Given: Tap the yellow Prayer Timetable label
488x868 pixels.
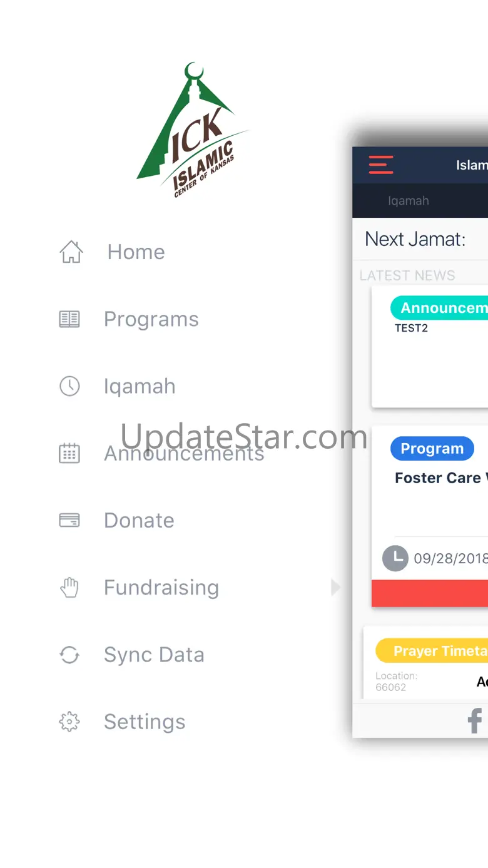Looking at the screenshot, I should pos(432,651).
